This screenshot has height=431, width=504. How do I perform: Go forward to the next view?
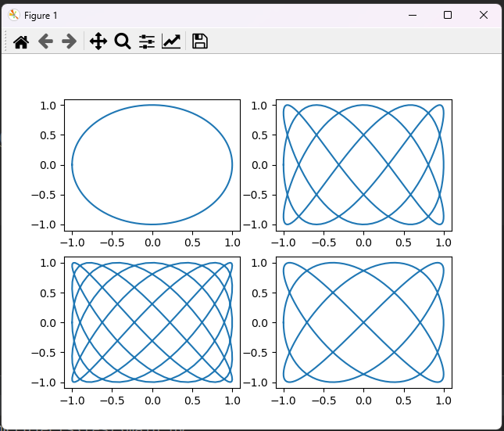[69, 41]
